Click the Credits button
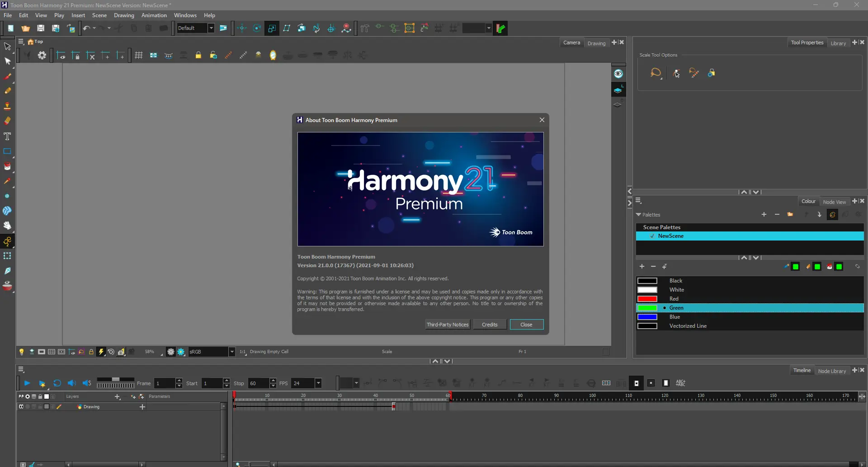The width and height of the screenshot is (868, 467). pos(490,325)
